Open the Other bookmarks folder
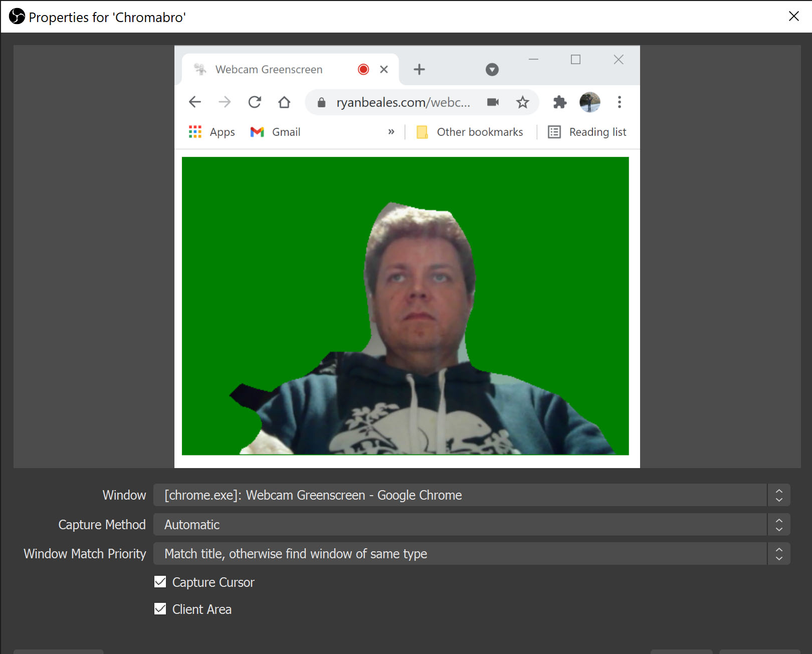Screen dimensions: 812x654 470,132
